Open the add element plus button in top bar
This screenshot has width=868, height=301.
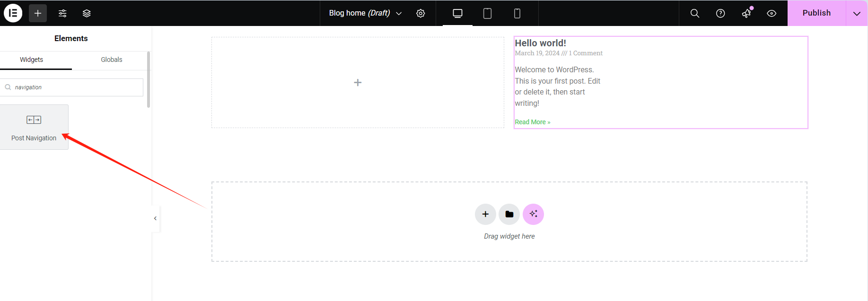[x=38, y=13]
